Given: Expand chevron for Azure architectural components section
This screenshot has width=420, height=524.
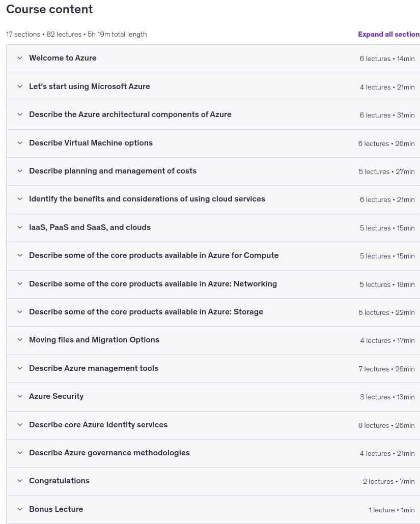Looking at the screenshot, I should pos(20,114).
